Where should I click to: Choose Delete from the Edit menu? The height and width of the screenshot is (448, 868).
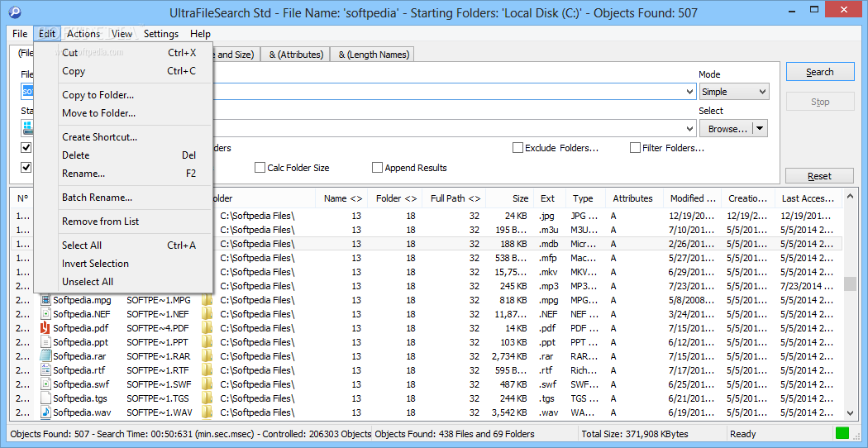(x=123, y=155)
